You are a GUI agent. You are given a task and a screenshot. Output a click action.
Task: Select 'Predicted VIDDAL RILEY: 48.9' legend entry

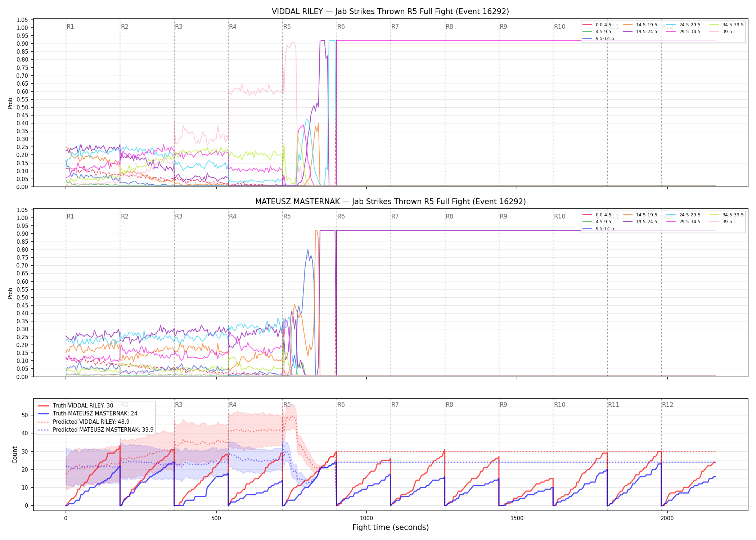(x=84, y=422)
